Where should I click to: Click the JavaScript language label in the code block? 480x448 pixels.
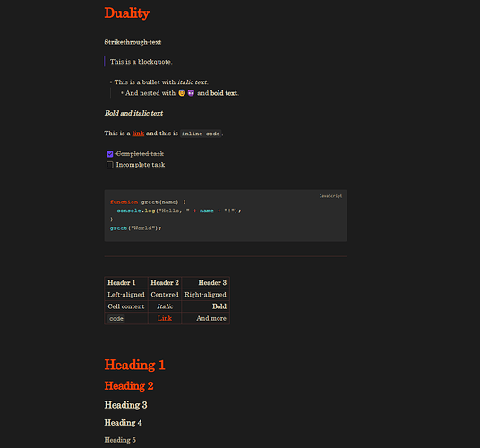pos(330,196)
